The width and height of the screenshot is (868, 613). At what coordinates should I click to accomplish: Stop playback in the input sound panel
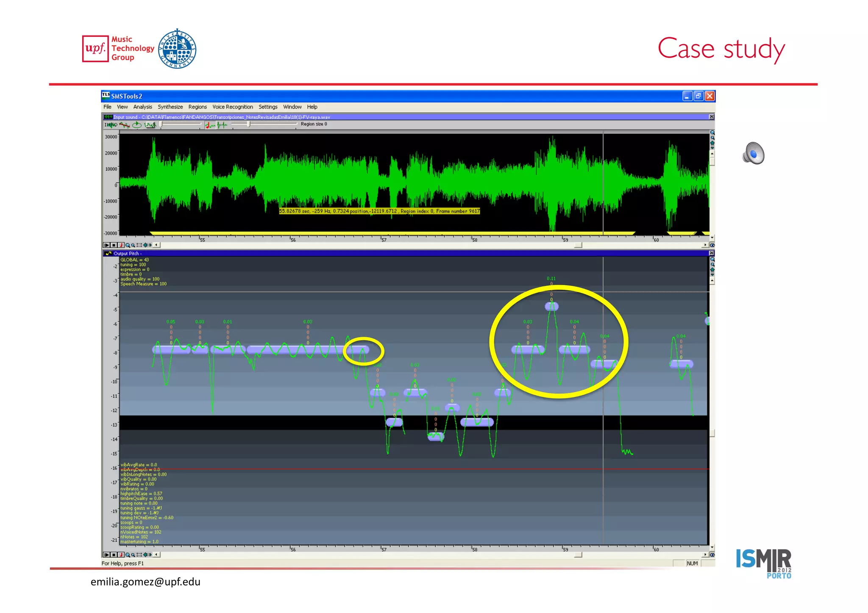[114, 245]
